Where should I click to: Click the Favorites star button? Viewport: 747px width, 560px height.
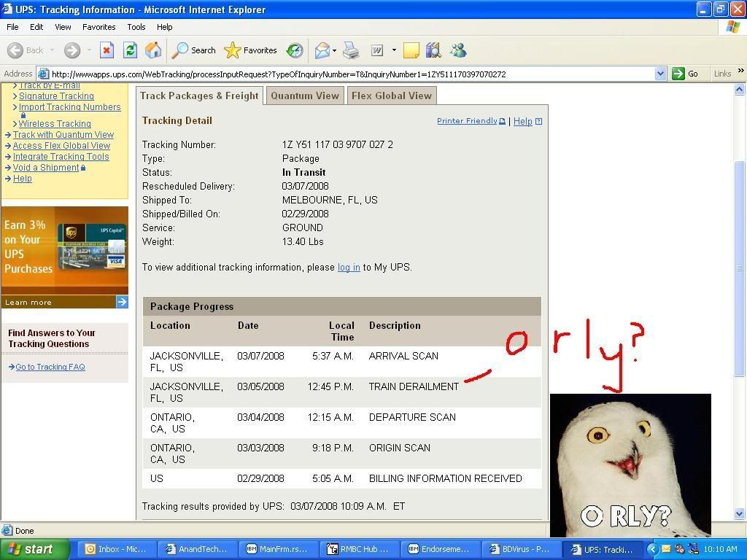(251, 50)
